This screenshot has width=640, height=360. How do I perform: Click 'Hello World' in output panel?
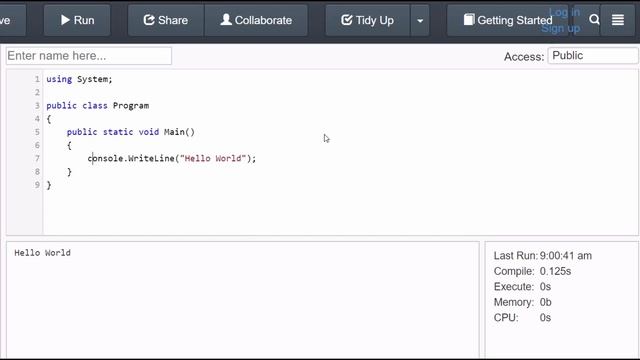tap(42, 253)
